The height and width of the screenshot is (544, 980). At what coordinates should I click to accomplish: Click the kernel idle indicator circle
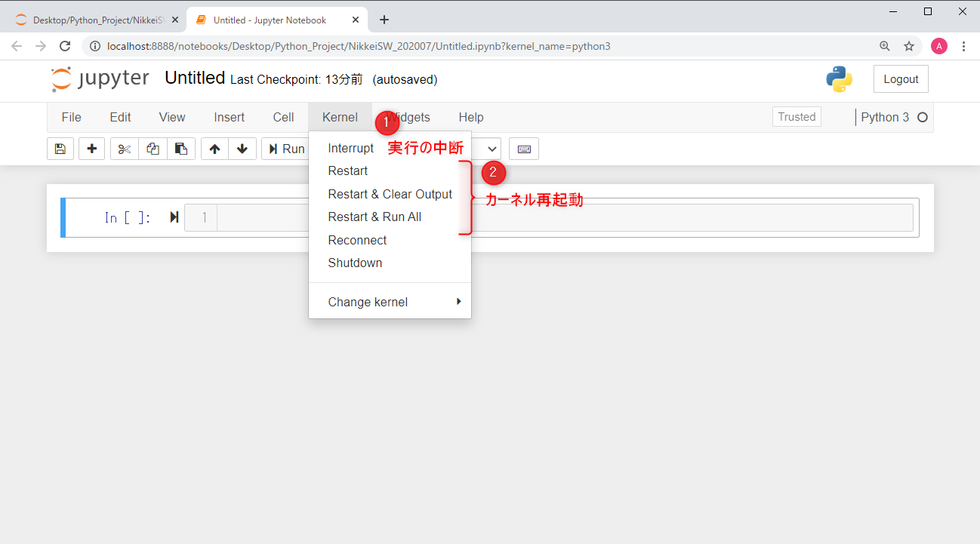[x=922, y=117]
